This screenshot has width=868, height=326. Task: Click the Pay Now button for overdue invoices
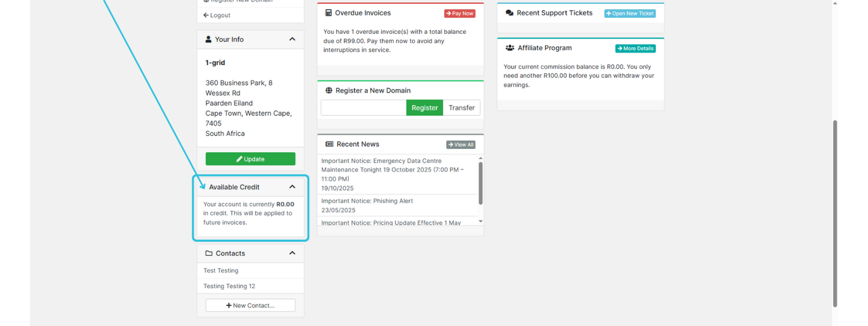tap(459, 14)
